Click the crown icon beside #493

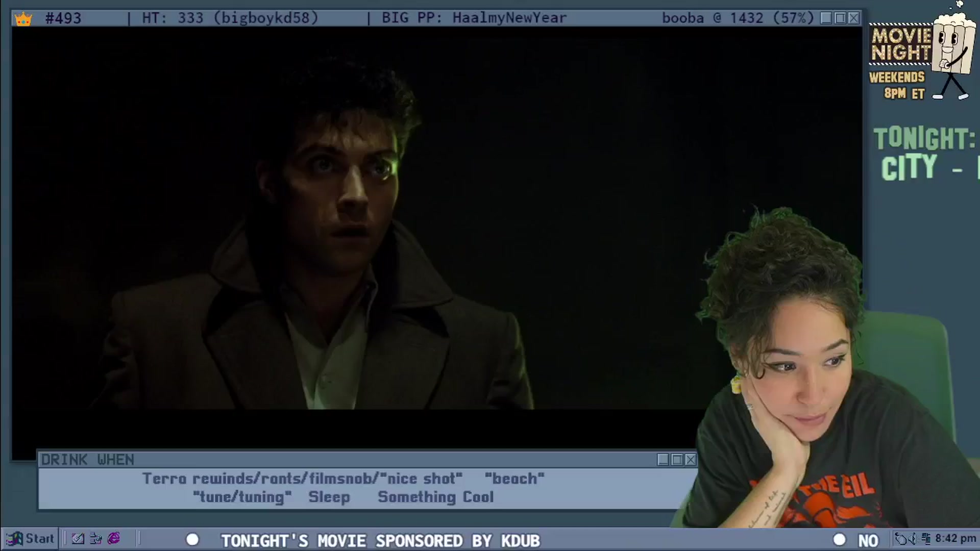23,19
